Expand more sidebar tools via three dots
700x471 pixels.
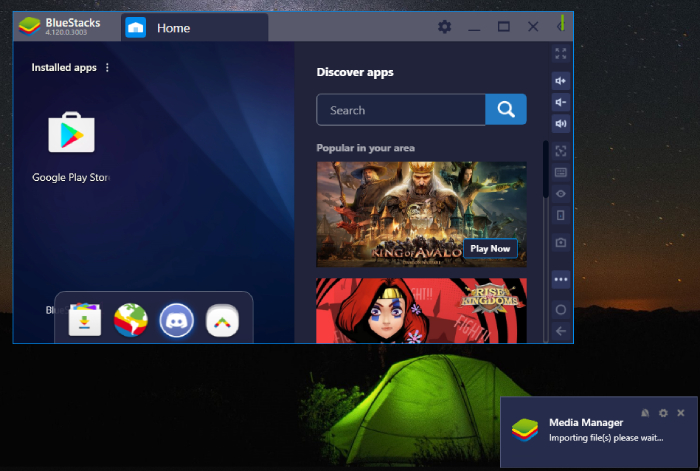pyautogui.click(x=561, y=279)
